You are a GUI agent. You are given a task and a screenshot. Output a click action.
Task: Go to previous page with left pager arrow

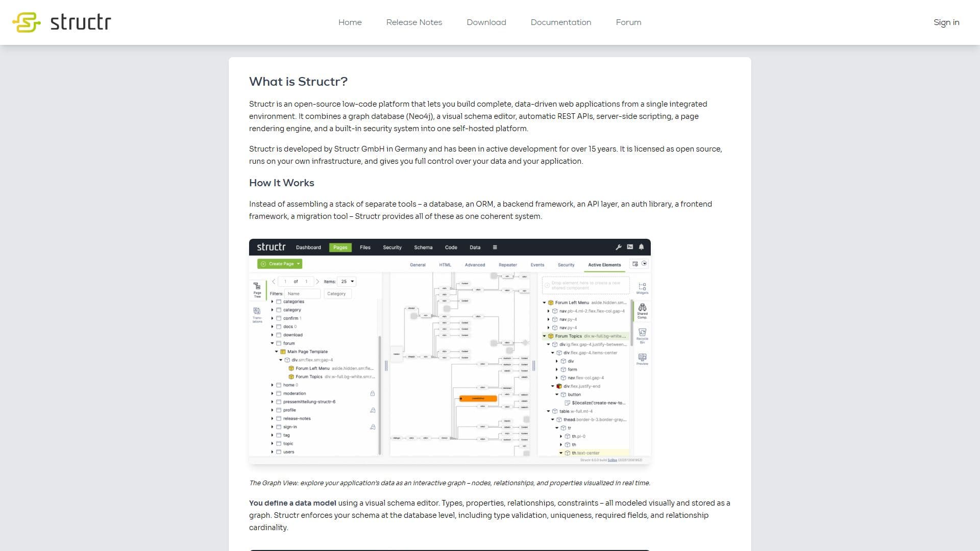pos(274,282)
